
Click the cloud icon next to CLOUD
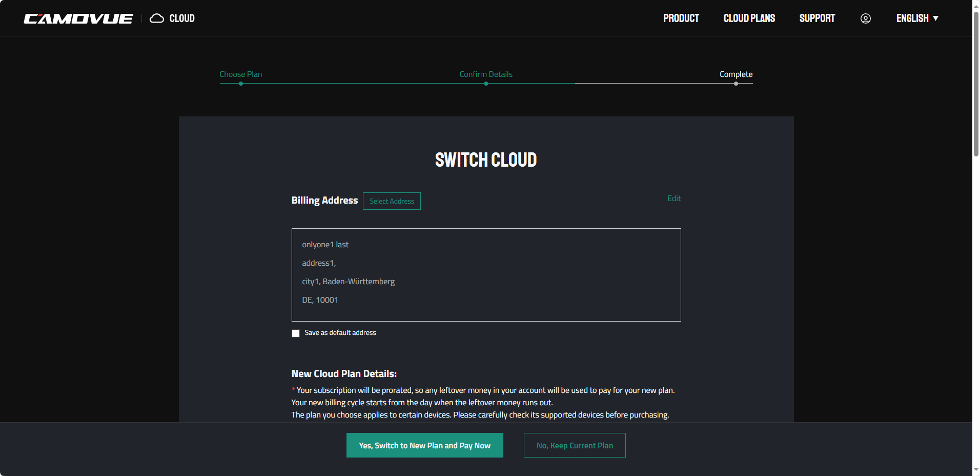[x=157, y=18]
